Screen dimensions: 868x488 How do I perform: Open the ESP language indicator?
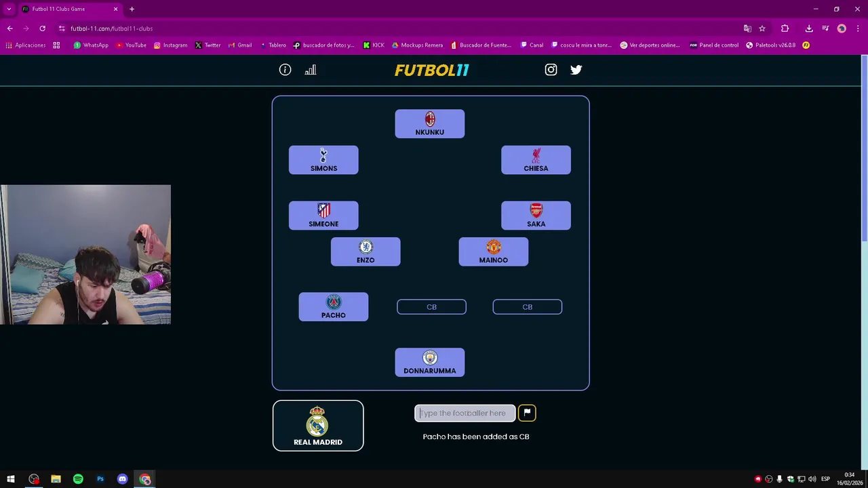[x=825, y=479]
